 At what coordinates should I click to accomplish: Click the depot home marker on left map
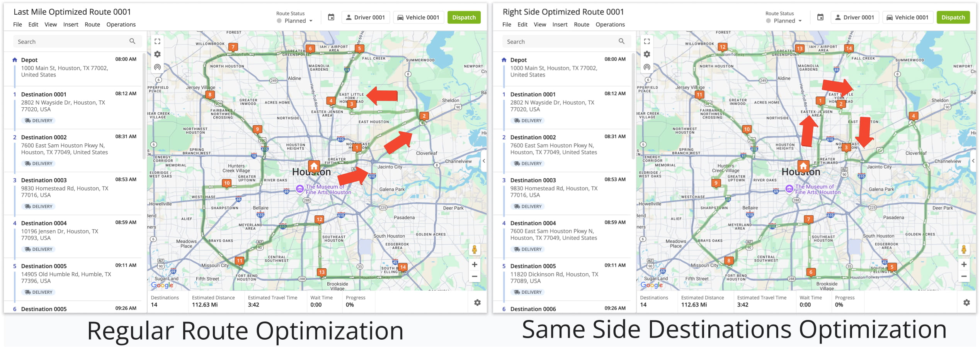pyautogui.click(x=314, y=166)
